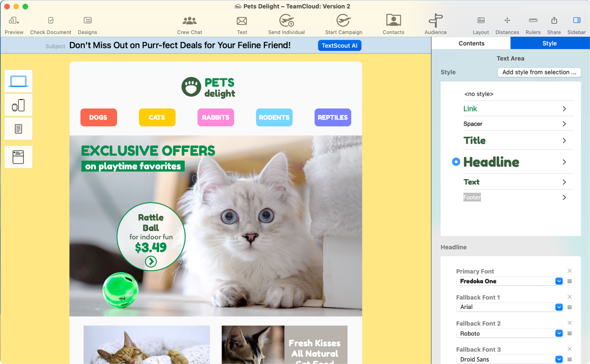This screenshot has width=590, height=364.
Task: Toggle the Sidebar visibility
Action: pyautogui.click(x=576, y=24)
